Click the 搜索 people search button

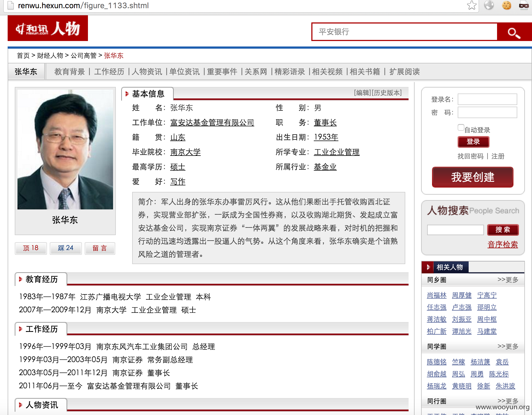(503, 230)
